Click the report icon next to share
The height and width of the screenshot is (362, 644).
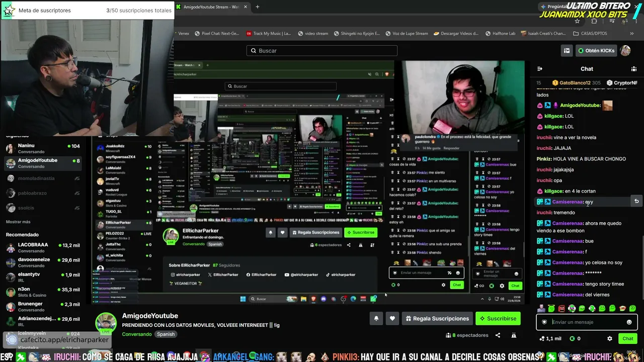(x=514, y=335)
